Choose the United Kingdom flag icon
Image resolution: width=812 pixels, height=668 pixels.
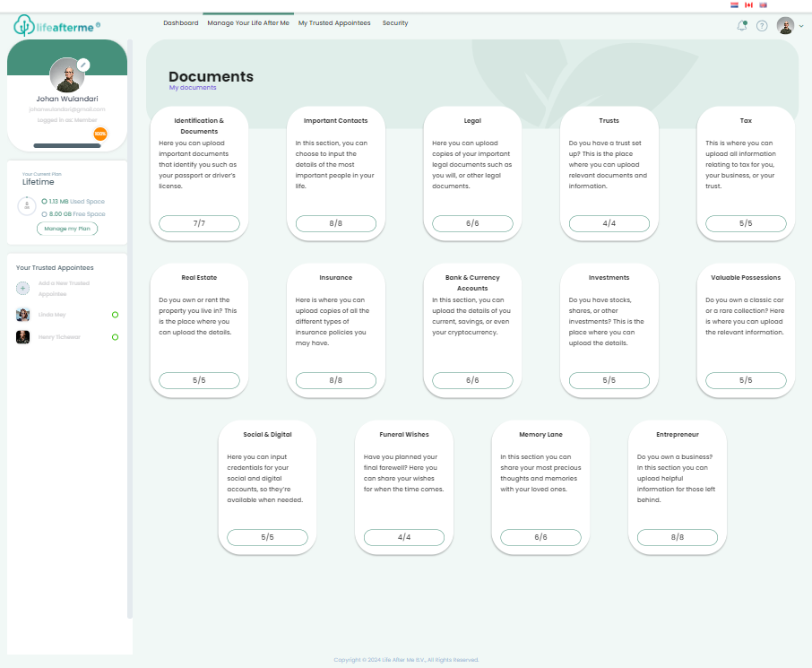(x=764, y=4)
